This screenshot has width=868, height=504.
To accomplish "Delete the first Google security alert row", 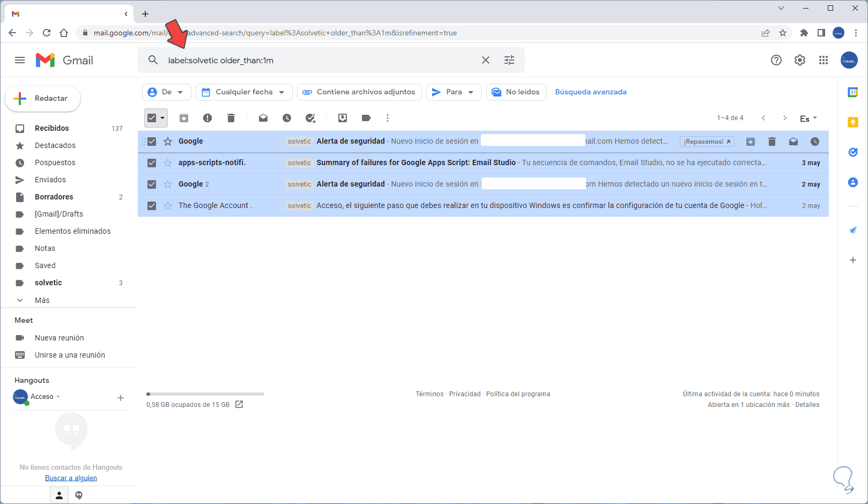I will (772, 142).
